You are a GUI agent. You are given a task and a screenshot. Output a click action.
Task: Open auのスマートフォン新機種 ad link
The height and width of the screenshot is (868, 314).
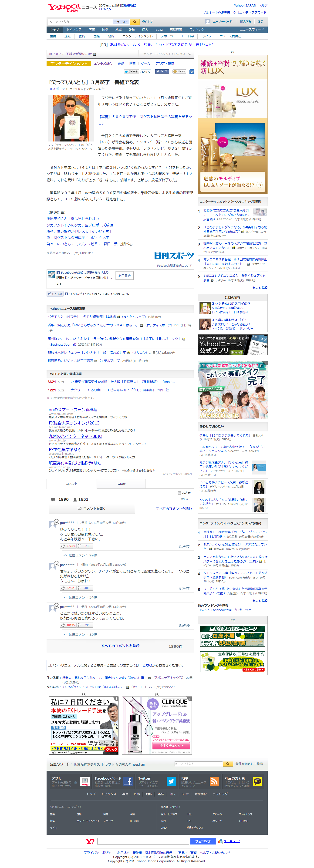[73, 410]
